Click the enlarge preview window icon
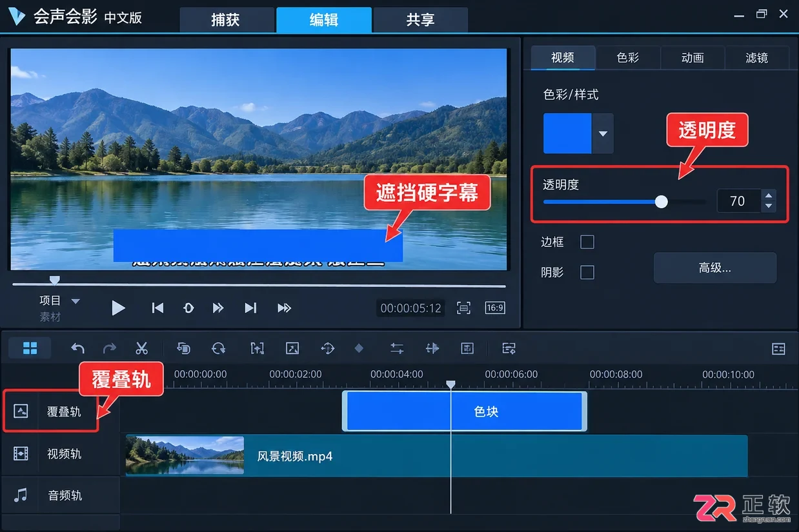The width and height of the screenshot is (799, 532). (x=463, y=308)
